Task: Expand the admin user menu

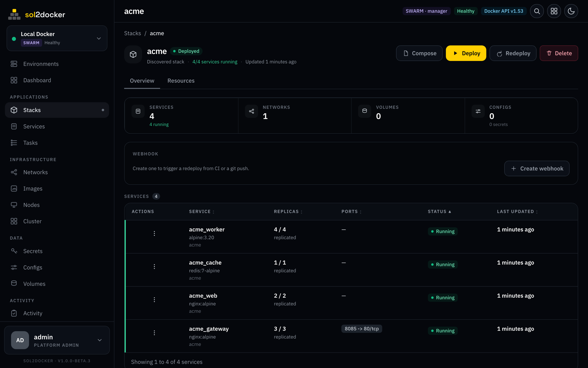Action: [x=57, y=340]
